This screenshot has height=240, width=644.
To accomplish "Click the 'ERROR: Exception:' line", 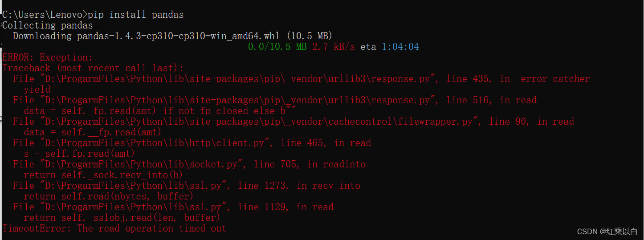I will [x=48, y=57].
